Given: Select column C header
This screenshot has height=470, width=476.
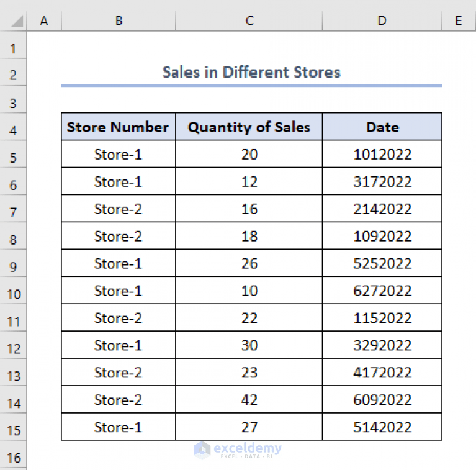Looking at the screenshot, I should click(x=249, y=20).
